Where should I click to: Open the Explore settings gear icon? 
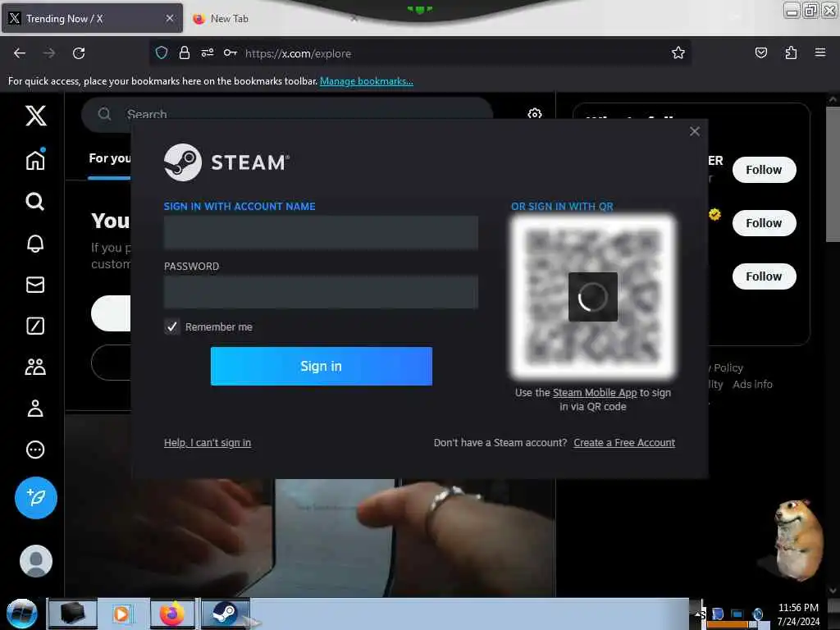(534, 113)
